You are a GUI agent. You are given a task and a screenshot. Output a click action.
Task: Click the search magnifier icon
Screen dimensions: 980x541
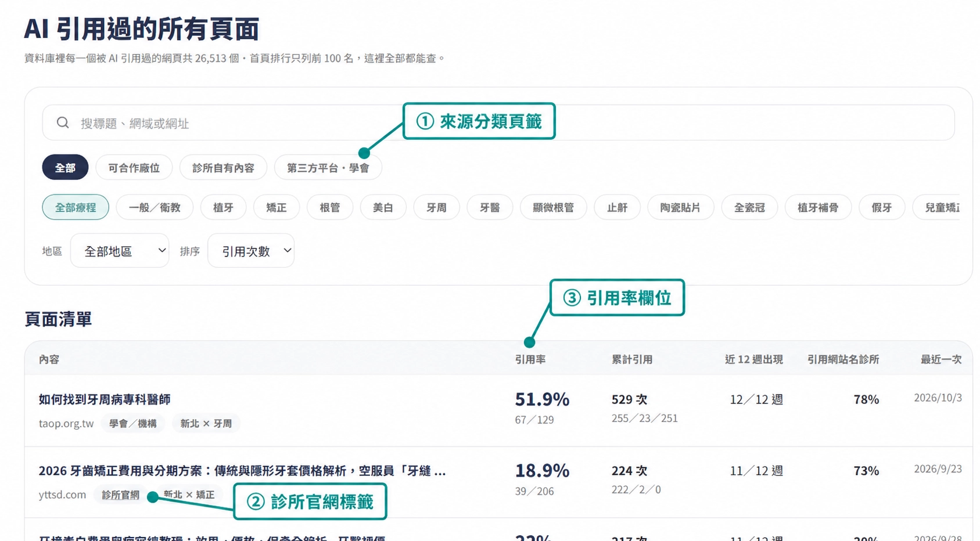point(63,122)
